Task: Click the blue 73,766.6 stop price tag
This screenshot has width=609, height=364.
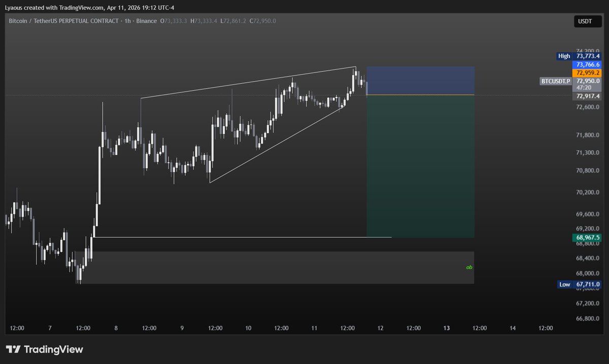Action: [588, 65]
